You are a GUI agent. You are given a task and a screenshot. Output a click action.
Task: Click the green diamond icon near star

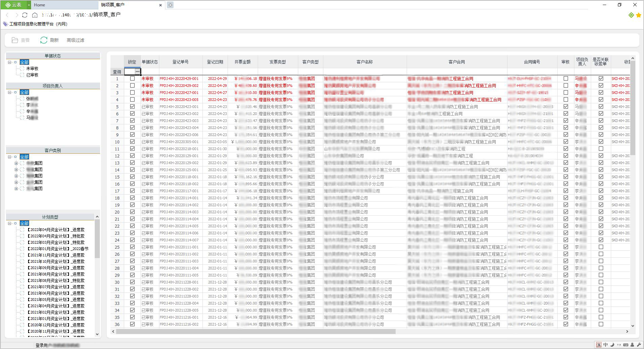pyautogui.click(x=631, y=15)
